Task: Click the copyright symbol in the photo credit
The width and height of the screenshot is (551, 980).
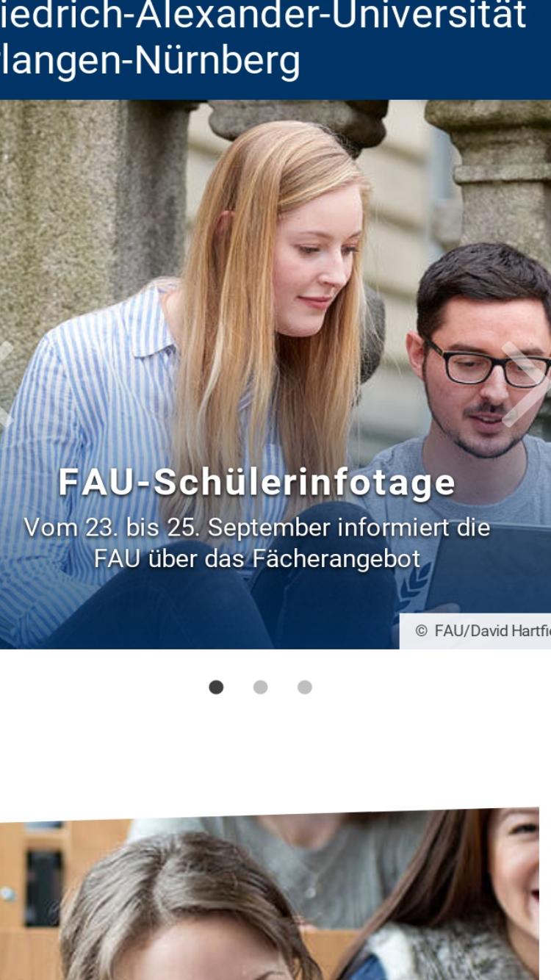Action: point(421,630)
